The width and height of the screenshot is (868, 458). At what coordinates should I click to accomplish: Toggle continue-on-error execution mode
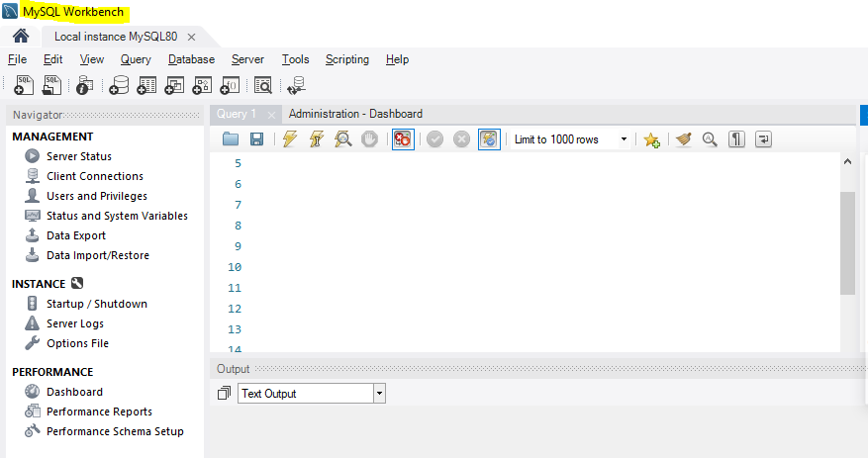click(x=403, y=139)
